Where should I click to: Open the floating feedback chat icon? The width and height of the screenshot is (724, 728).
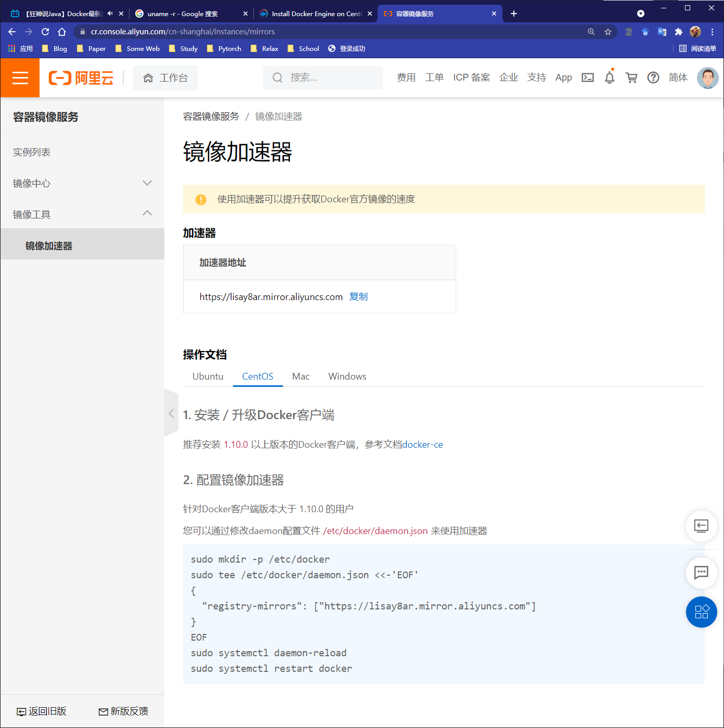[x=701, y=573]
